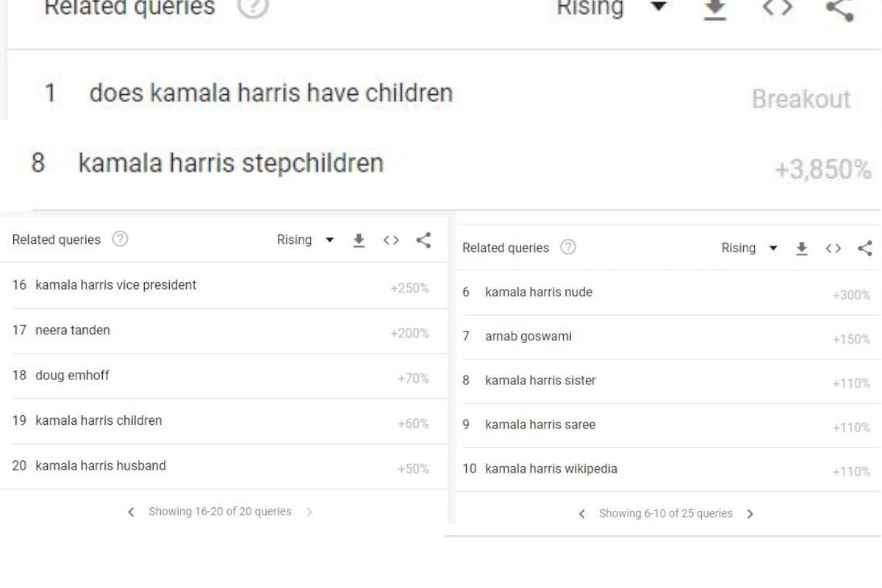
Task: Open the 'kamala harris wikipedia' query
Action: click(x=551, y=469)
